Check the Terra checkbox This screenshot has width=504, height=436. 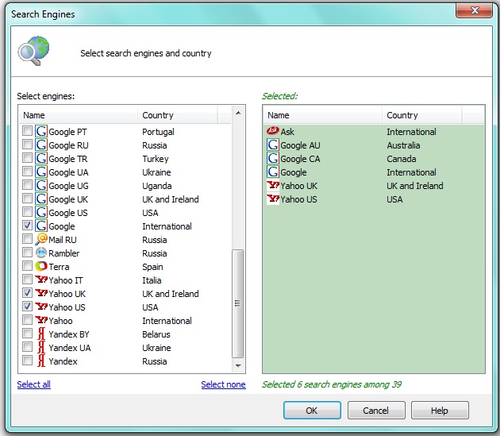(27, 266)
